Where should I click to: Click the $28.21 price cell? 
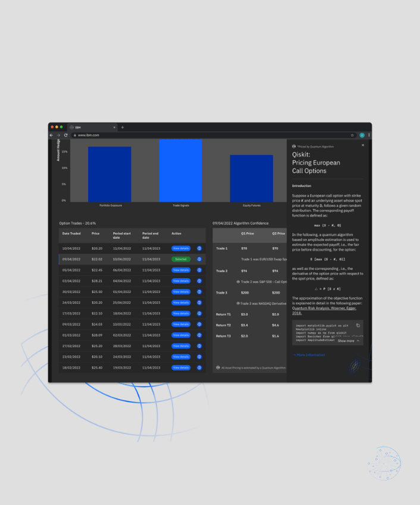(97, 281)
